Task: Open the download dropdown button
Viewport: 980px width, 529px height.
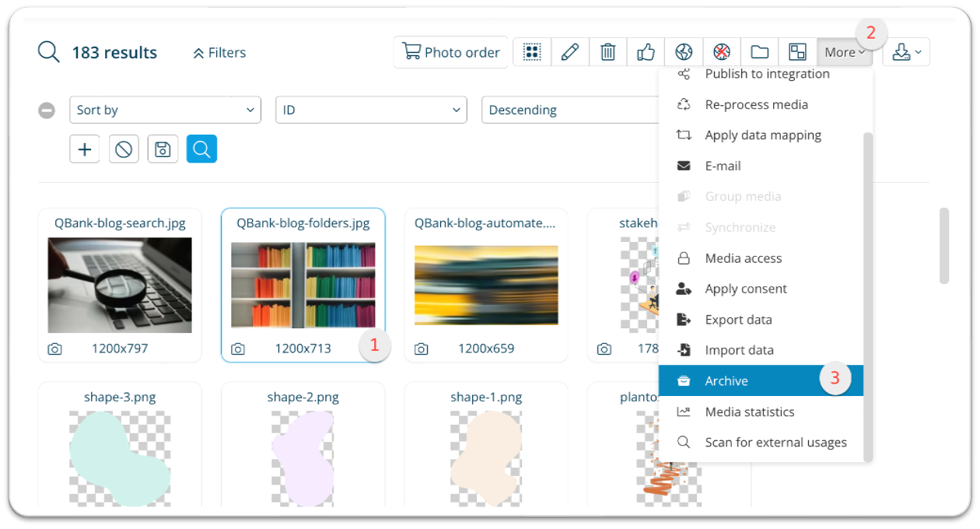Action: (x=906, y=52)
